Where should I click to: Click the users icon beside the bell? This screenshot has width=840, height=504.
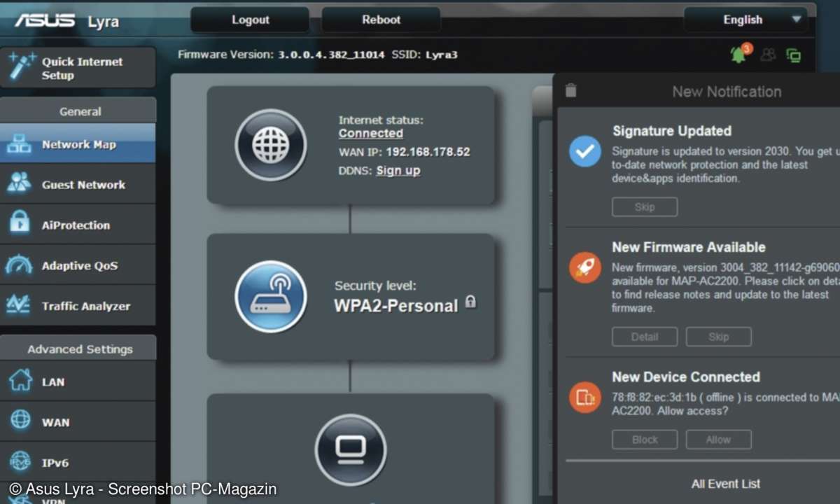point(768,55)
